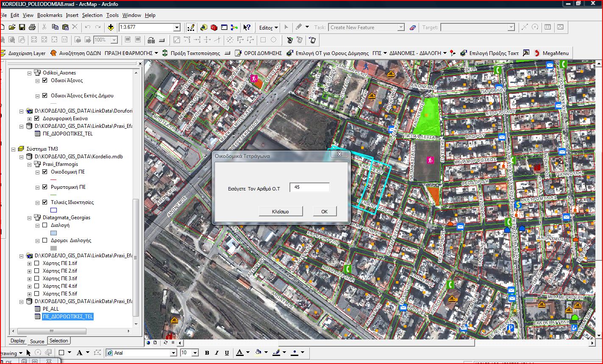Activate the What's This help pointer
This screenshot has width=603, height=364.
pos(247,27)
